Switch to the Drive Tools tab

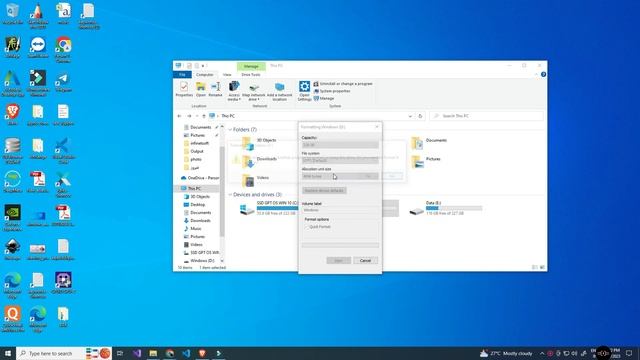click(x=251, y=75)
